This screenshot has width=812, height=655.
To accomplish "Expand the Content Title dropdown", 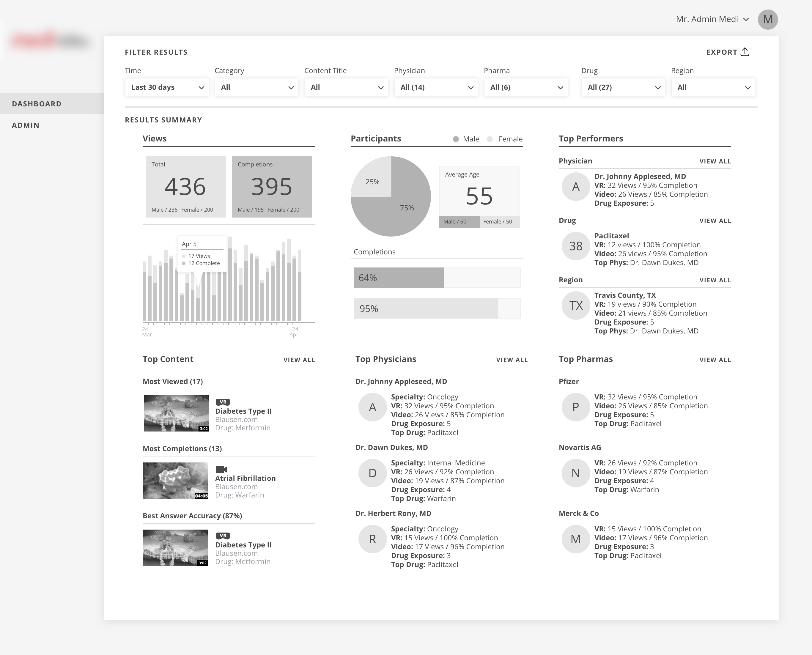I will pos(346,87).
